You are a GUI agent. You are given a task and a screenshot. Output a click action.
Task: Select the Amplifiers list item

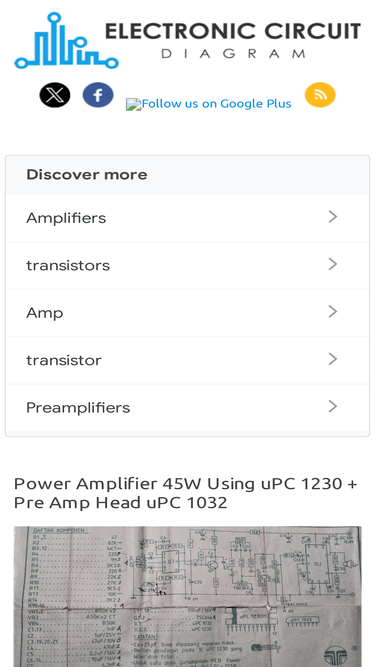click(188, 218)
